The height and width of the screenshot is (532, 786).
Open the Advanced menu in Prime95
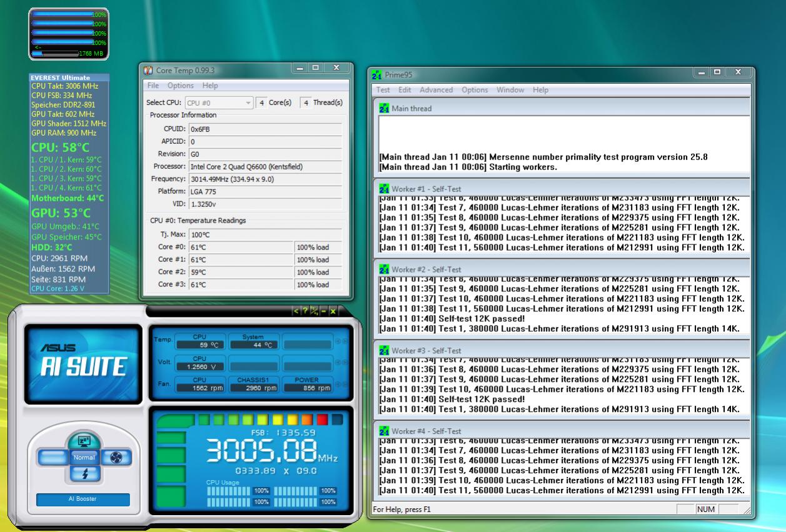pos(436,90)
